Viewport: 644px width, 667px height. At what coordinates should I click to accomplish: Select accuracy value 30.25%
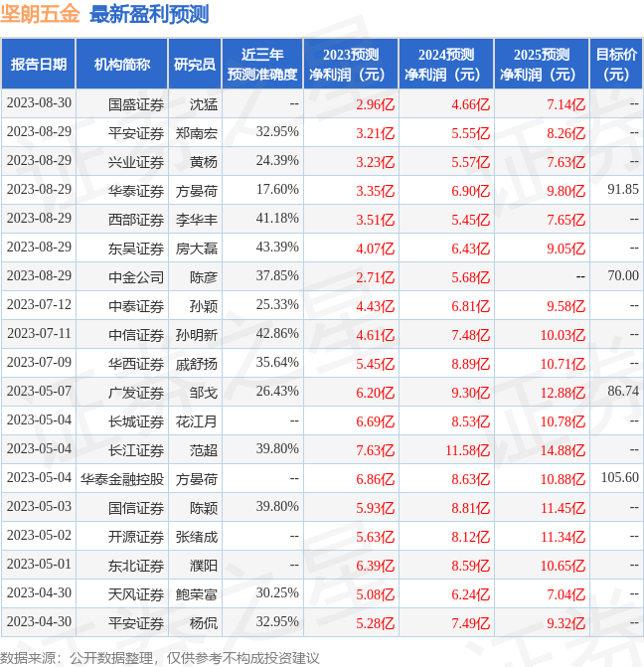(277, 592)
